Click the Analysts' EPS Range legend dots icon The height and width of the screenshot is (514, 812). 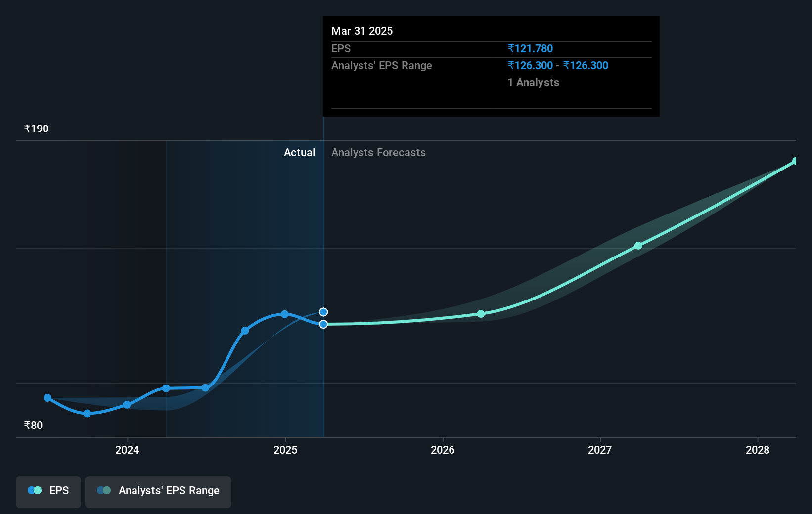104,490
